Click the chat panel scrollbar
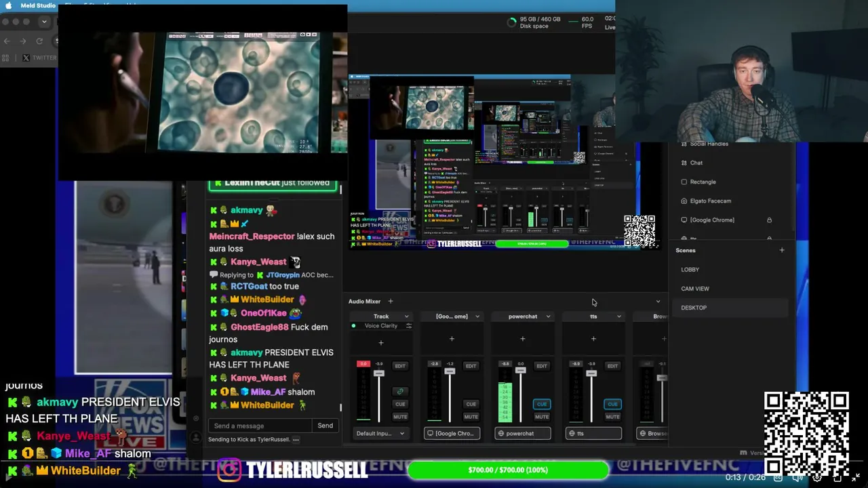This screenshot has height=488, width=868. click(340, 407)
